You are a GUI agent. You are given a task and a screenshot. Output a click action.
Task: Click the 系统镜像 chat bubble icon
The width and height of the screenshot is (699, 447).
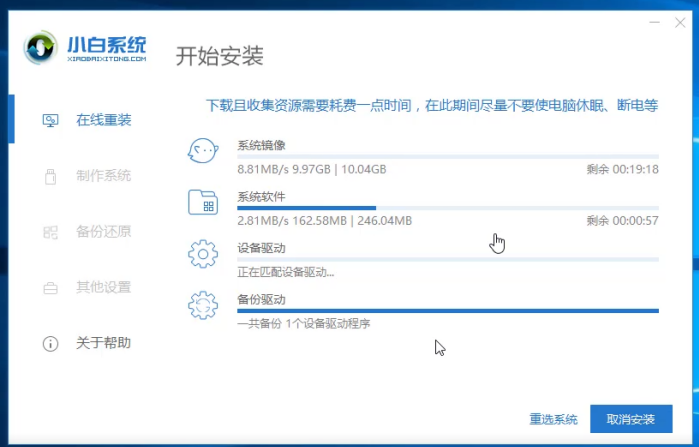(x=203, y=151)
